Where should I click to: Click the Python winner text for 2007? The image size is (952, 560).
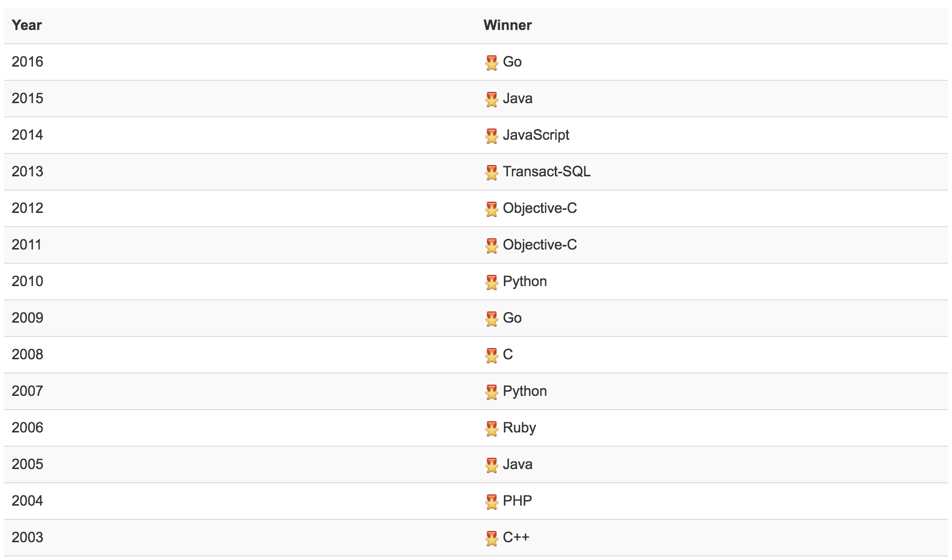525,391
